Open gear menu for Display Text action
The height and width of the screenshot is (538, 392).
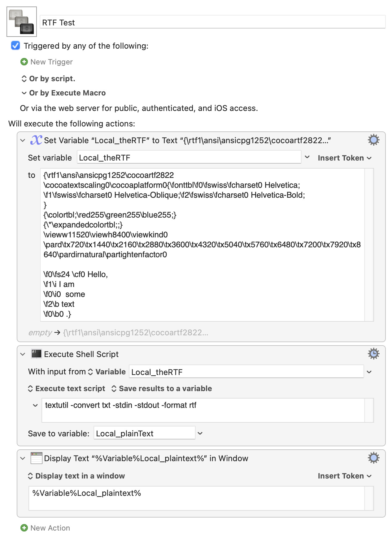[373, 458]
